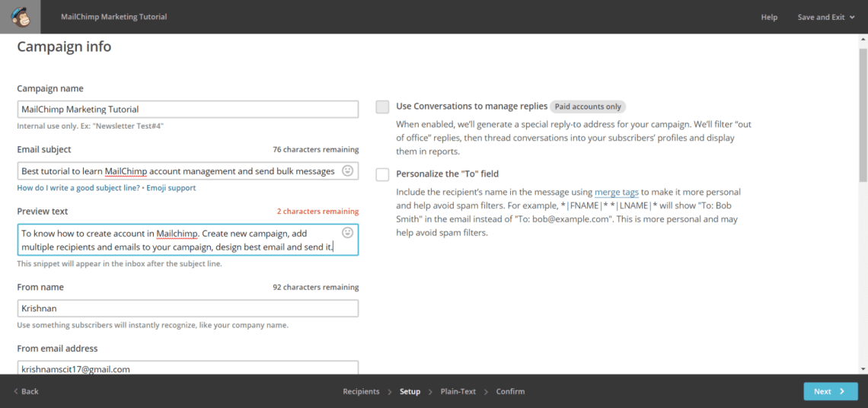Select the Setup step
Screen dimensions: 868x408
pyautogui.click(x=410, y=391)
